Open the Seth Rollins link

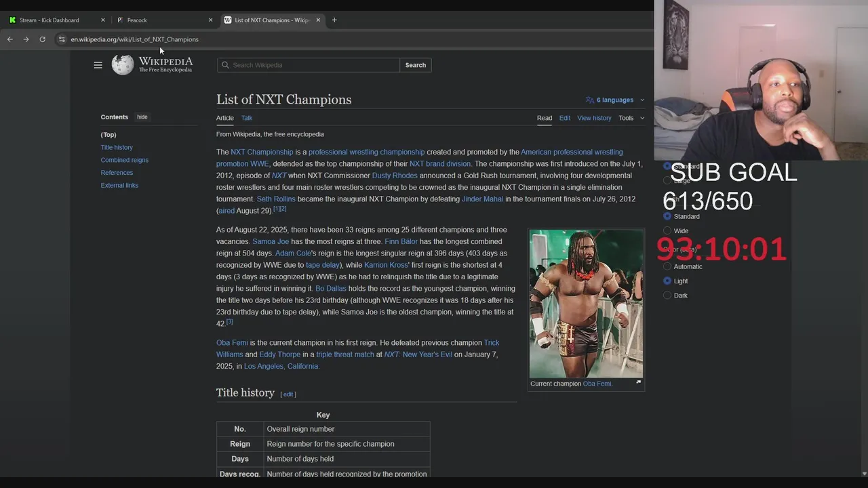click(276, 199)
